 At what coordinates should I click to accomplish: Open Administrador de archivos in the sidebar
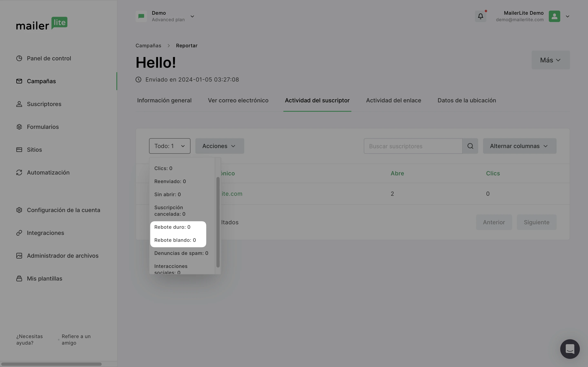62,256
